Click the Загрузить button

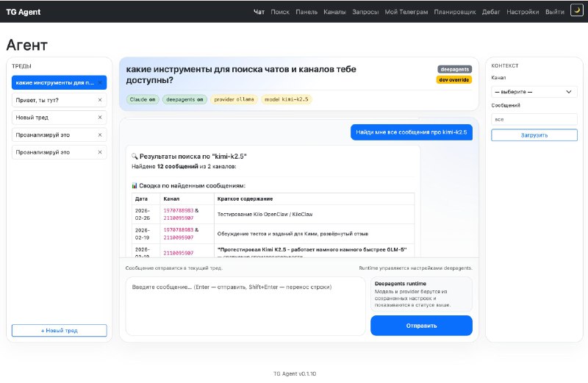coord(534,135)
